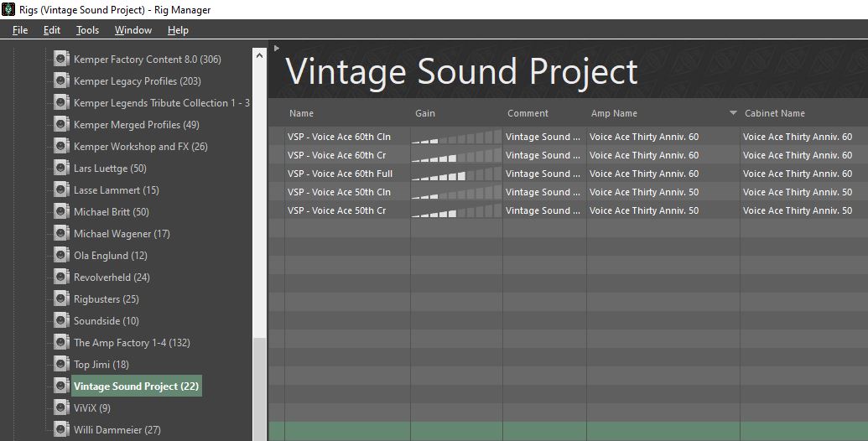Open the File menu
Viewport: 868px width, 441px height.
coord(20,30)
